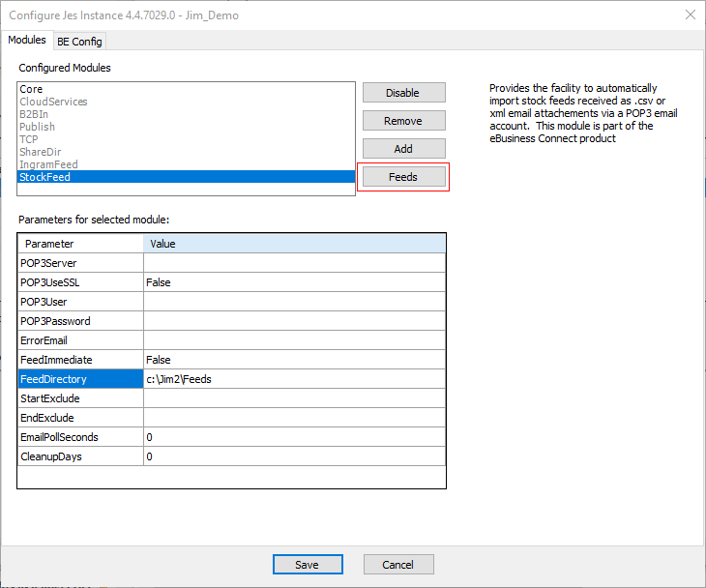Image resolution: width=706 pixels, height=588 pixels.
Task: Click the FeedImmediate False value cell
Action: coord(294,360)
